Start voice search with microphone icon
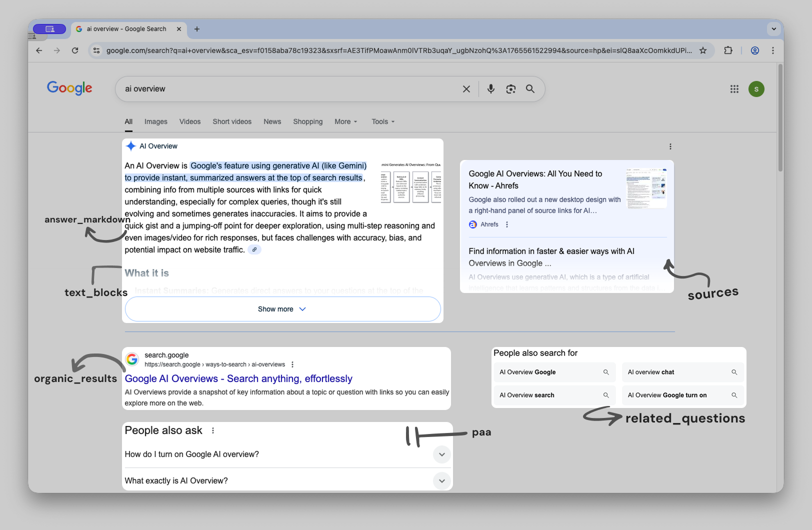The height and width of the screenshot is (530, 812). (491, 89)
